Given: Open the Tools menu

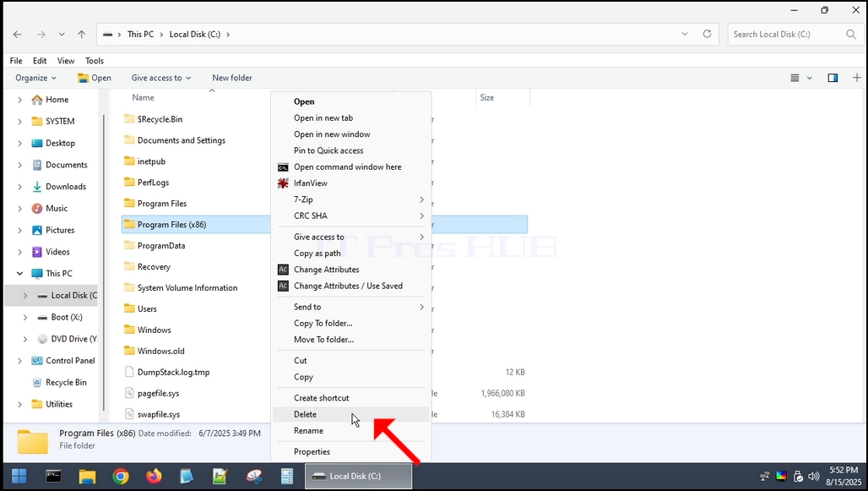Looking at the screenshot, I should [x=95, y=60].
